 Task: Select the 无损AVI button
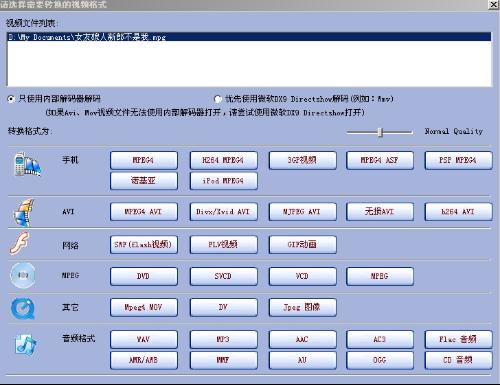coord(380,212)
